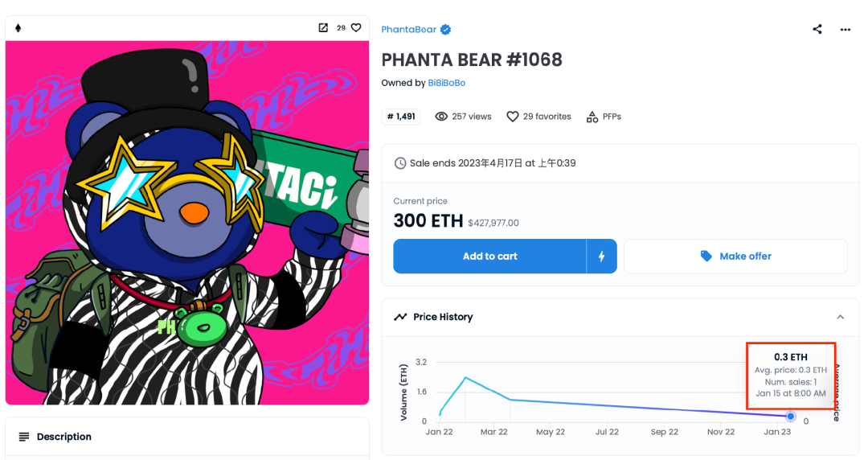Click the Price History trend icon
The height and width of the screenshot is (460, 868).
coord(400,317)
